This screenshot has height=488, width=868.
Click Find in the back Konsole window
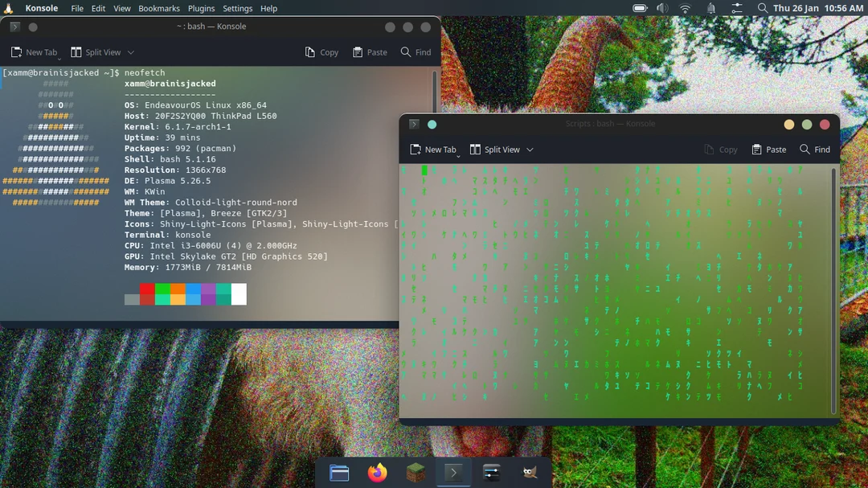tap(416, 51)
